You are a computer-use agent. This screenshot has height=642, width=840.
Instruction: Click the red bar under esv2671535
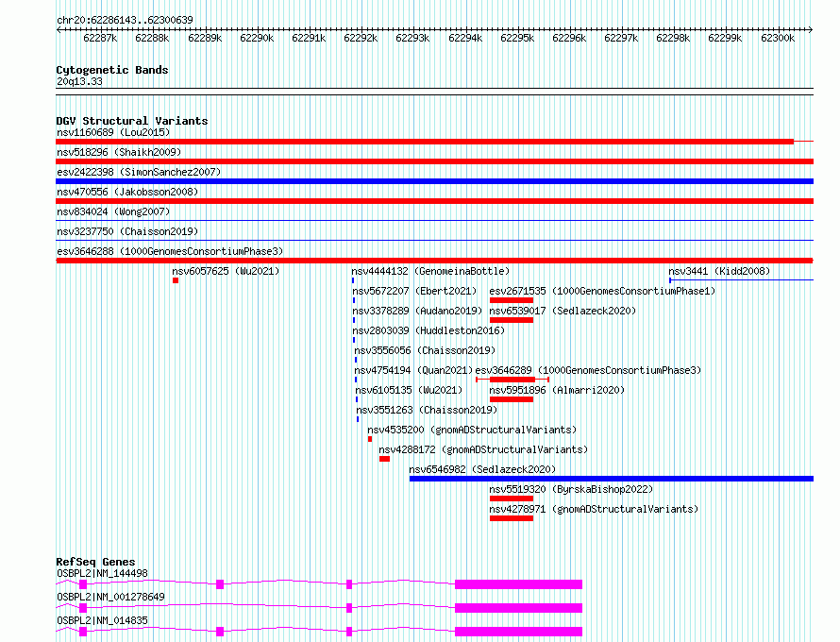click(x=511, y=300)
